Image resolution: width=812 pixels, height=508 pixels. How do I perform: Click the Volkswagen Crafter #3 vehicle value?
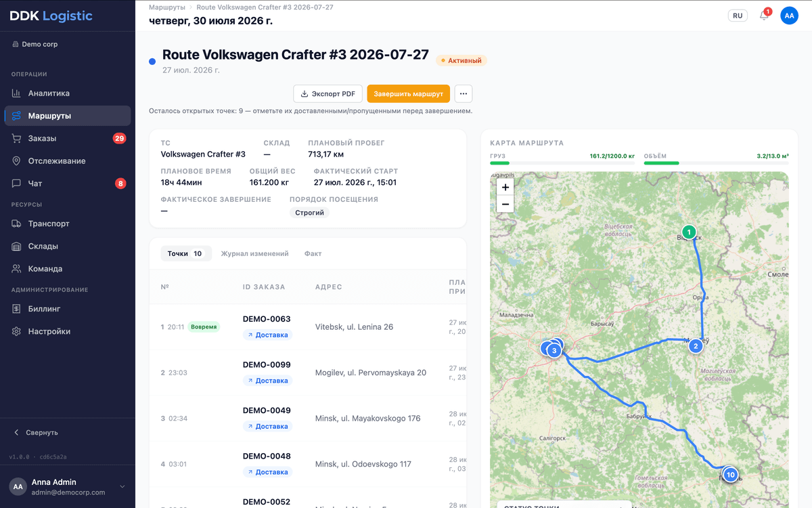[x=203, y=154]
